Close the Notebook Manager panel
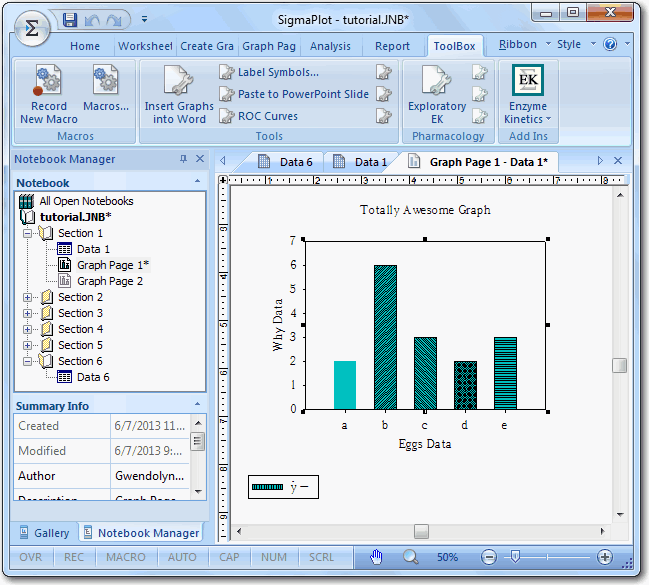The image size is (649, 585). (x=200, y=159)
